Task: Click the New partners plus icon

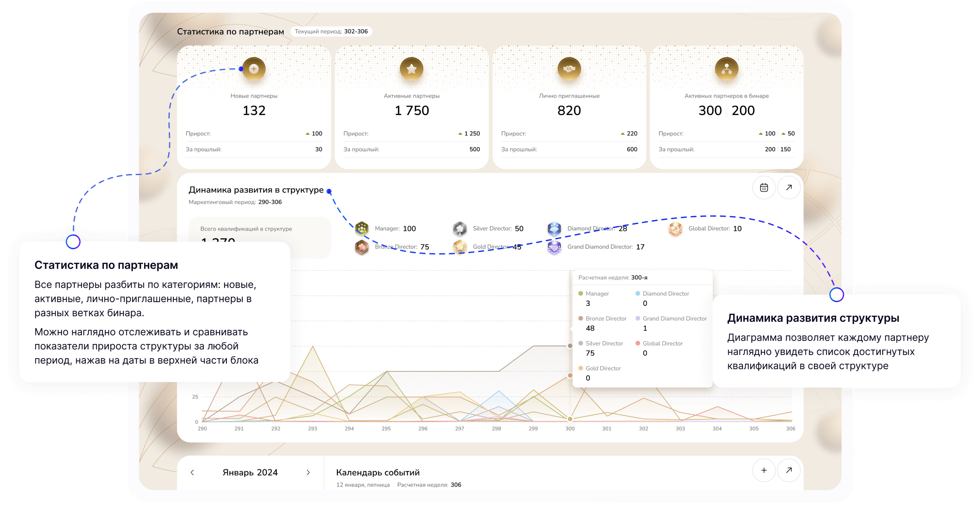Action: (254, 69)
